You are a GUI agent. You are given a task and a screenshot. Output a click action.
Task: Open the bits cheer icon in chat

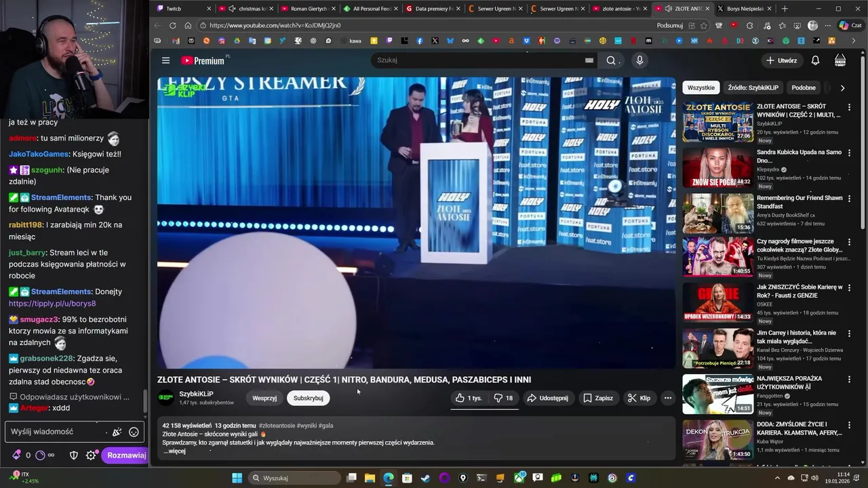pyautogui.click(x=16, y=455)
